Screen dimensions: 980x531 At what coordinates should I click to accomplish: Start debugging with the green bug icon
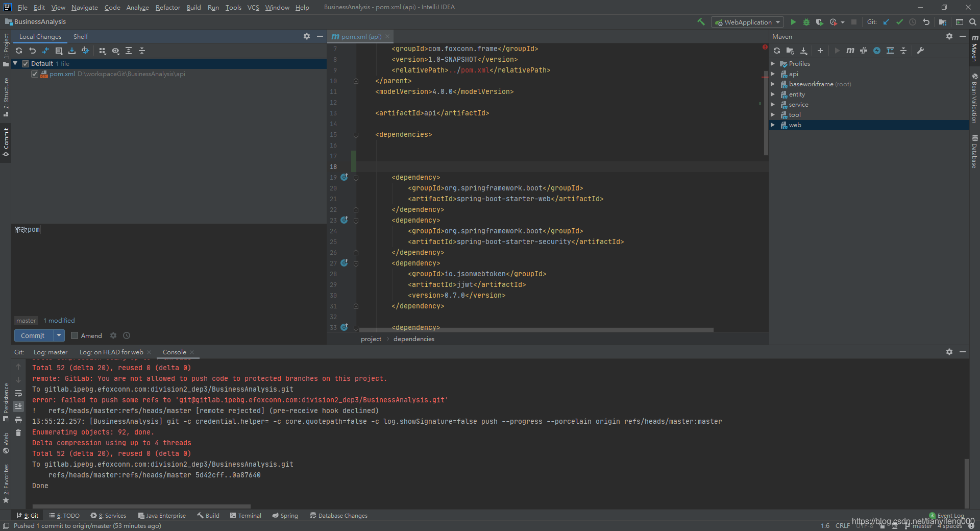[x=806, y=22]
